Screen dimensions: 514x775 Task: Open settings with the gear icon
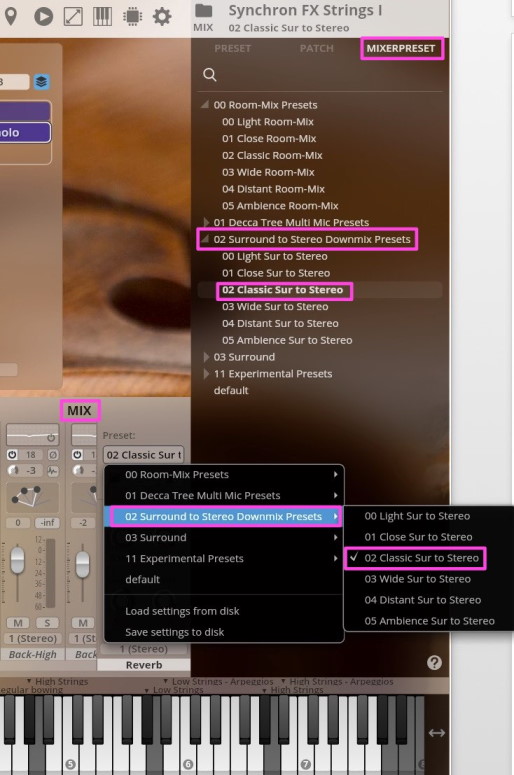pos(162,17)
